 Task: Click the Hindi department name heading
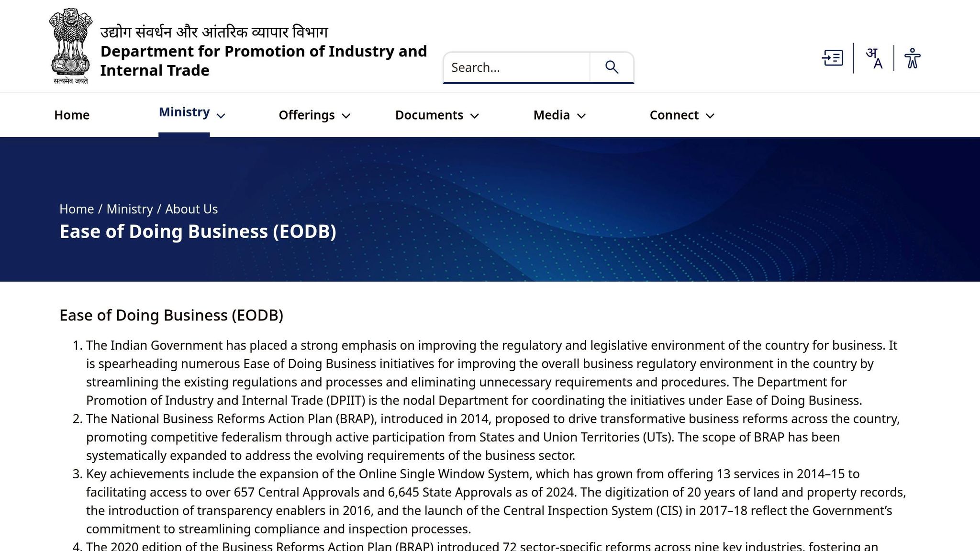tap(214, 32)
